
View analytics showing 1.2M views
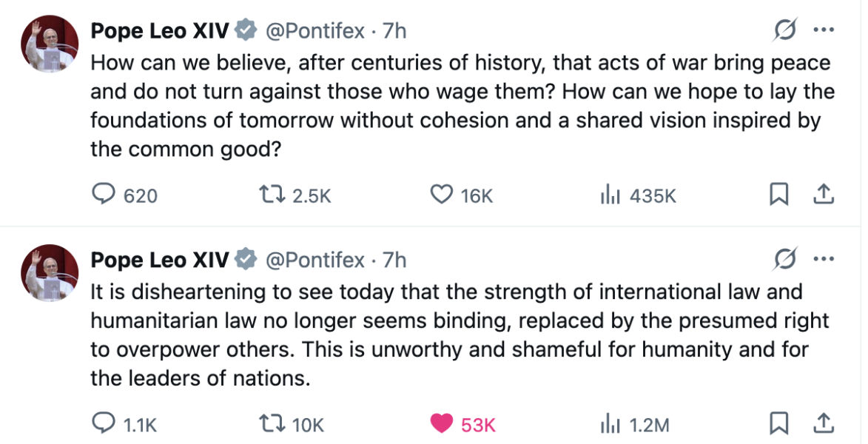tap(610, 424)
